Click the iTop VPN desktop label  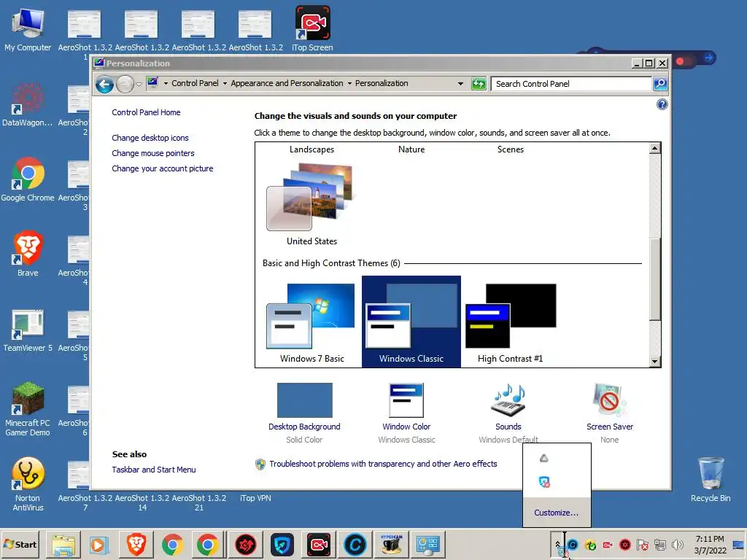point(255,498)
